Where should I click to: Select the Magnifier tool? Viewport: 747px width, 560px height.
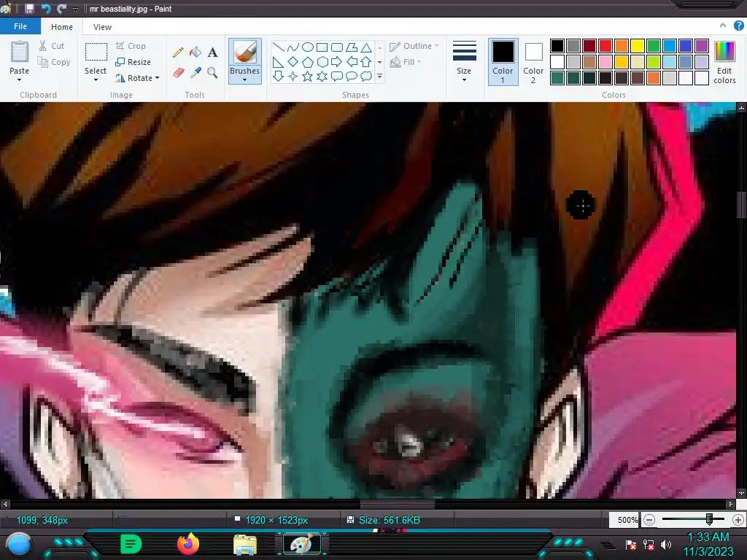coord(212,72)
